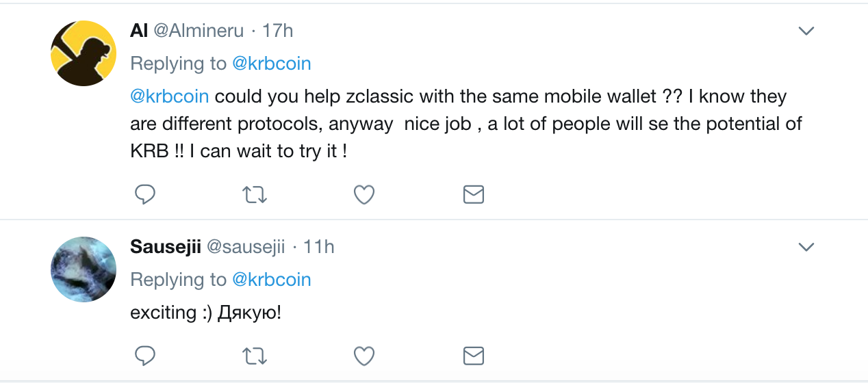Open the @Almineru handle
The height and width of the screenshot is (383, 868).
tap(199, 31)
